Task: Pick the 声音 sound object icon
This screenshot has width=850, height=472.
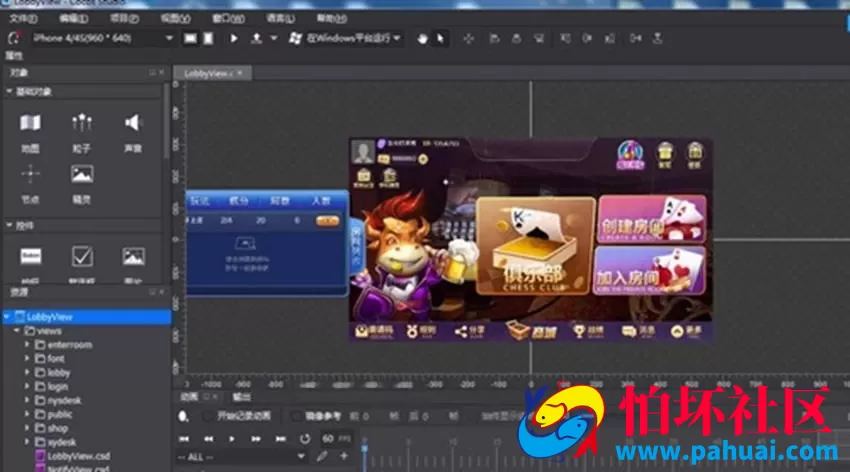Action: pos(133,123)
